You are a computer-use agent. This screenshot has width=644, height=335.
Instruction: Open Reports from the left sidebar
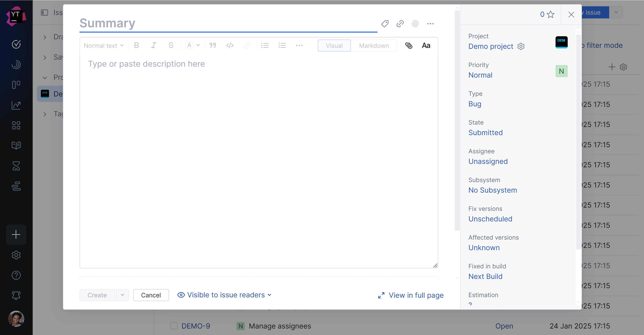click(x=16, y=105)
